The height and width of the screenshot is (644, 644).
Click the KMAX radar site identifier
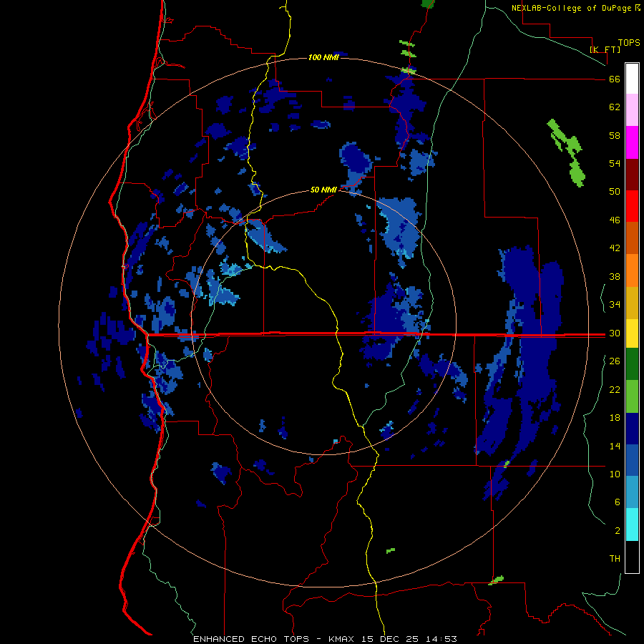[x=343, y=639]
